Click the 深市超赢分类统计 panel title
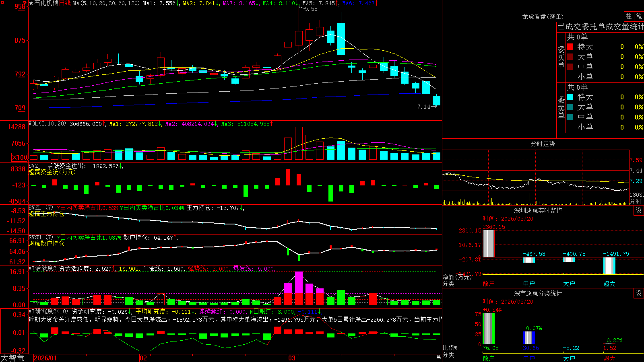Viewport: 644px width, 362px height. click(x=538, y=293)
